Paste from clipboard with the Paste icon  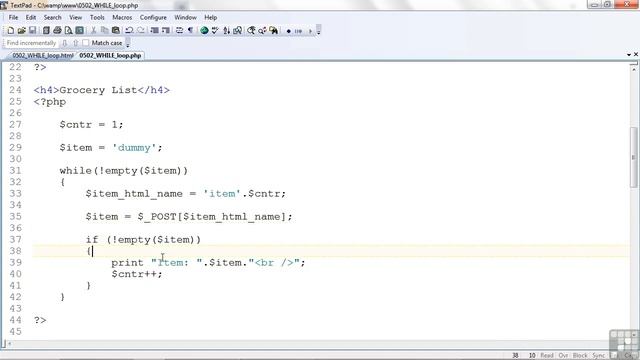[116, 31]
